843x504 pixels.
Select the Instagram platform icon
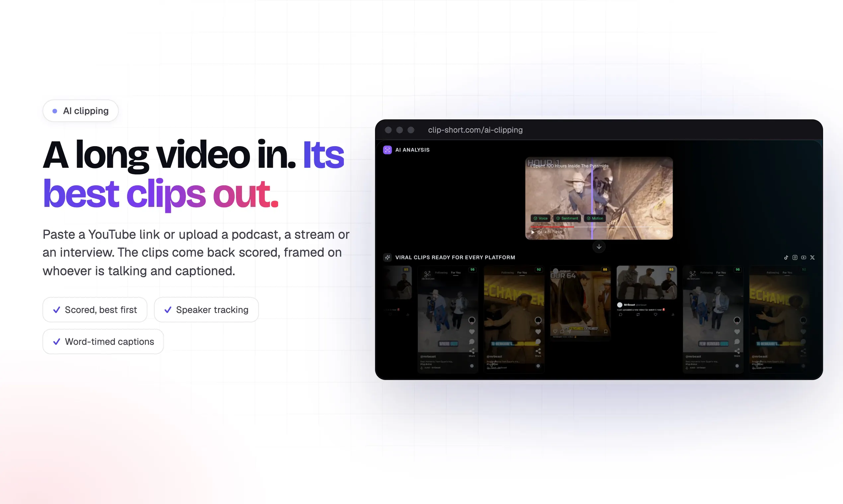795,257
